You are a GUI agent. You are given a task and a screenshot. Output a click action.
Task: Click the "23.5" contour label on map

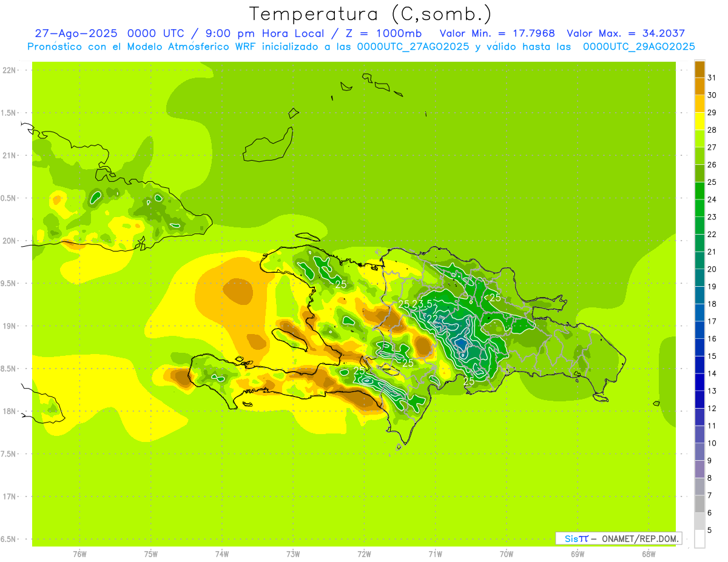click(x=422, y=304)
